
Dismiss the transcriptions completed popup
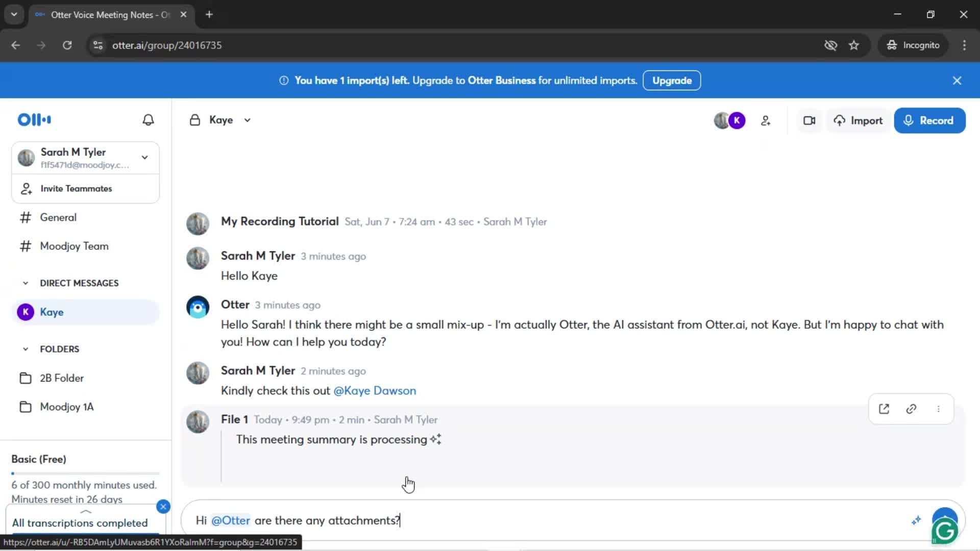coord(163,507)
